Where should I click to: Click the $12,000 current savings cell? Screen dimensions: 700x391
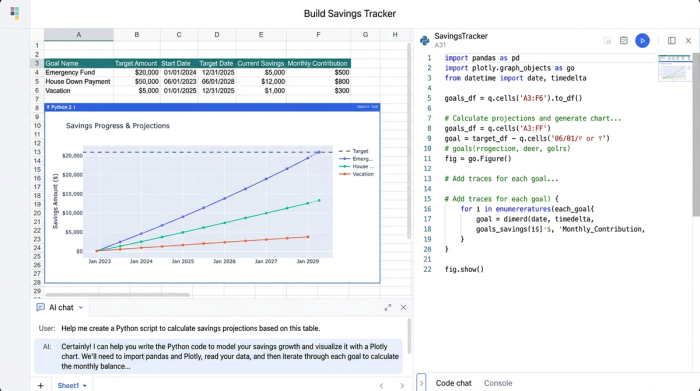click(261, 82)
